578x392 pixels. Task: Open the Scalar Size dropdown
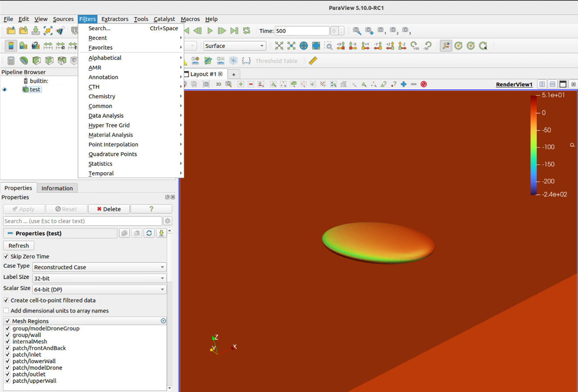click(99, 290)
